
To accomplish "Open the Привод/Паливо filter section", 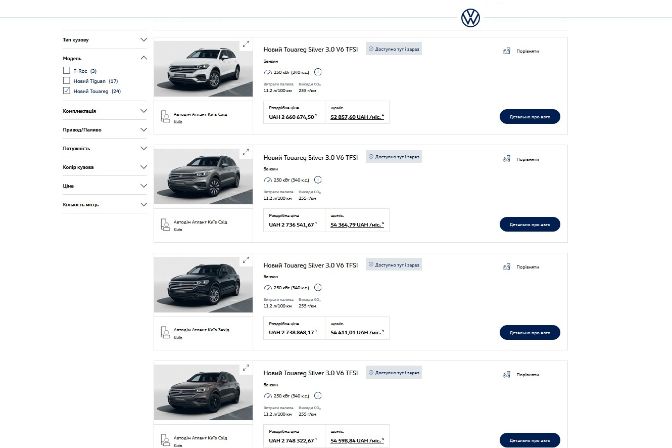I will [x=144, y=129].
